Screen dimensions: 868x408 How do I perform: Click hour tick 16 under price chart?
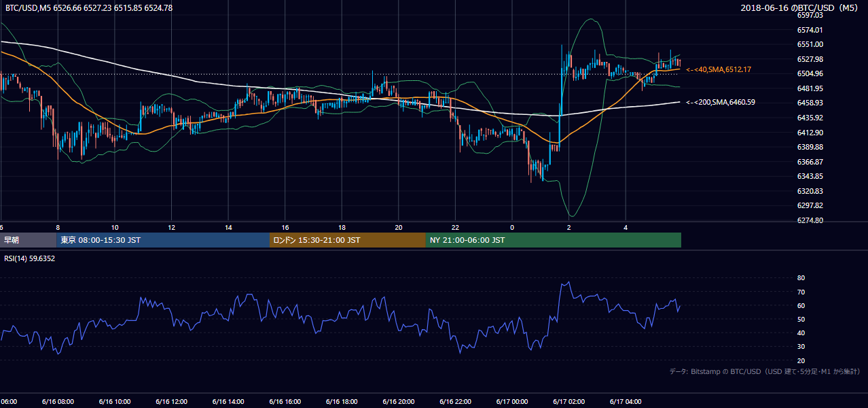coord(285,227)
